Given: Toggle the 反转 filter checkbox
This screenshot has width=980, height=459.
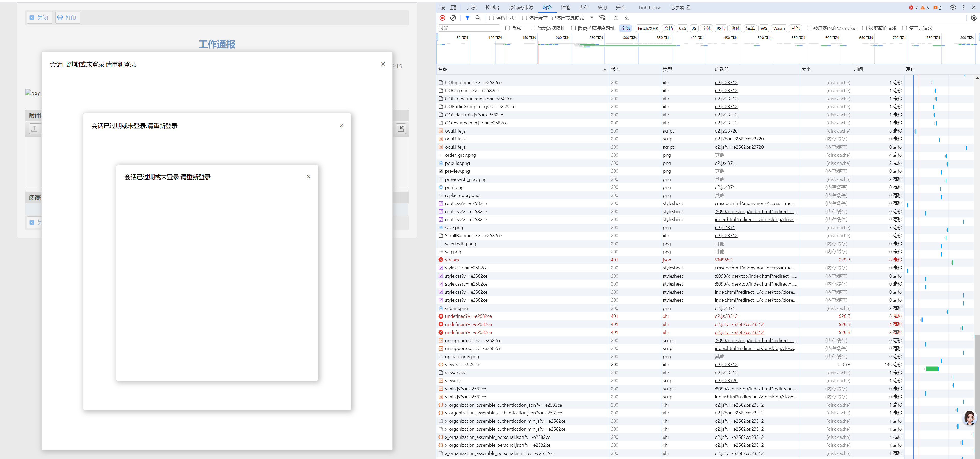Looking at the screenshot, I should pyautogui.click(x=507, y=28).
